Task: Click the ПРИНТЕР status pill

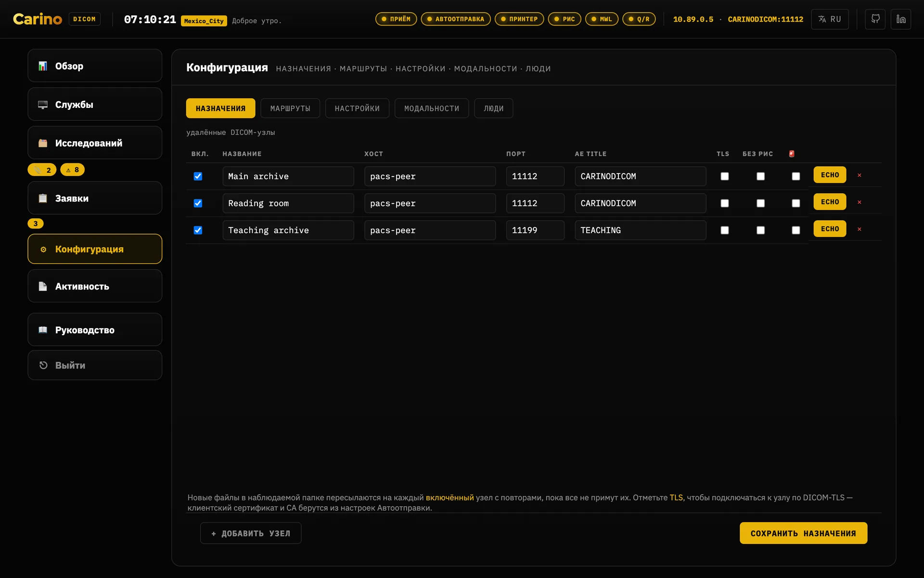Action: coord(519,19)
